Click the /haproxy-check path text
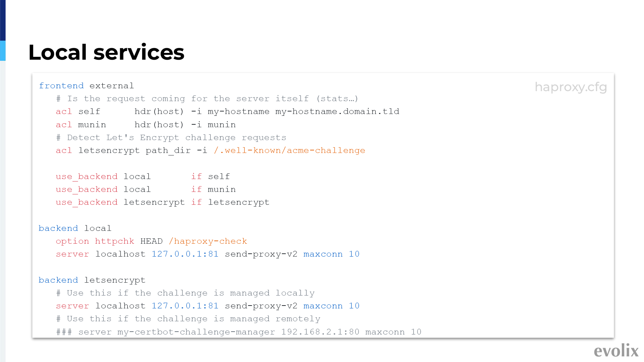Image resolution: width=644 pixels, height=362 pixels. 208,241
